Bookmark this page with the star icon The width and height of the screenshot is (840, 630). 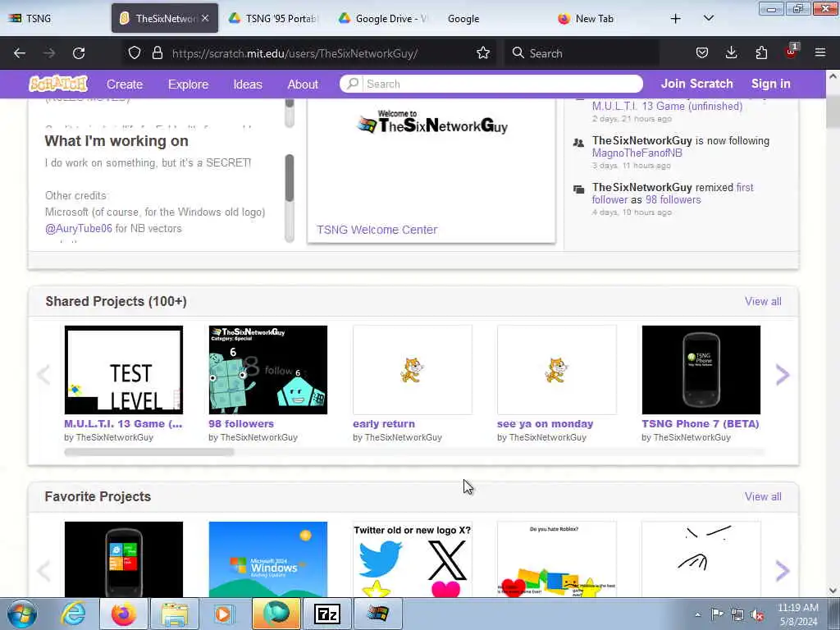(x=483, y=52)
